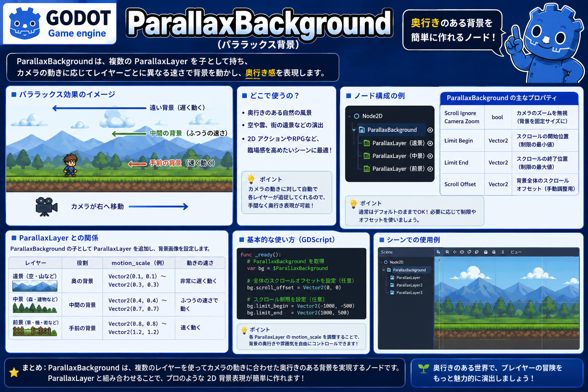Click the lightbulb beside カメラの動きに対して自動で

tap(251, 179)
